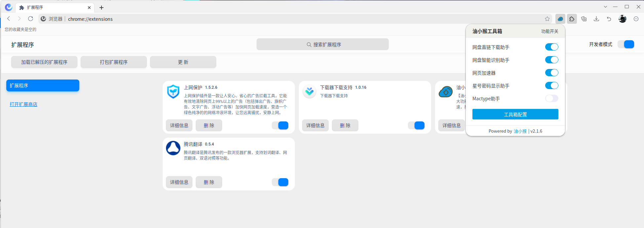Disable the 上网保护 extension toggle
This screenshot has width=644, height=228.
coord(280,125)
